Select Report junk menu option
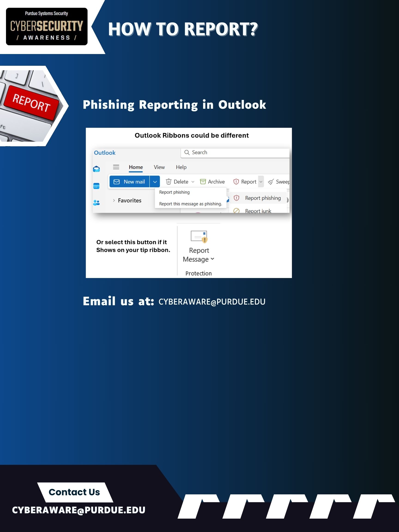 click(258, 211)
